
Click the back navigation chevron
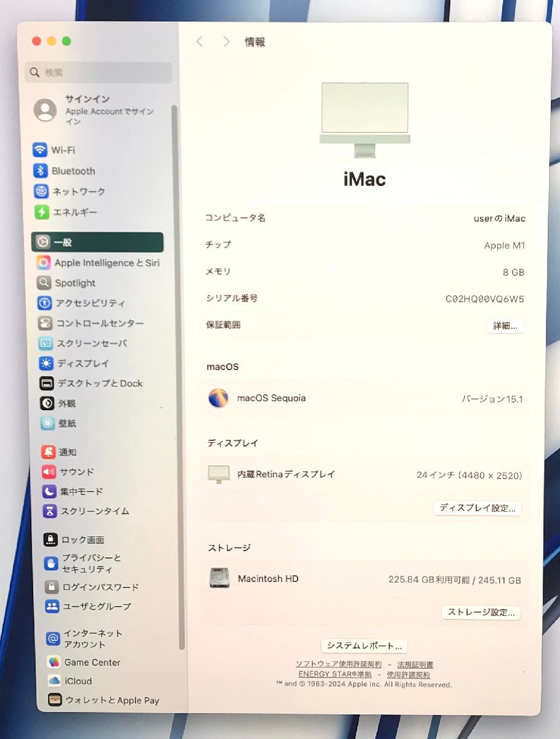pyautogui.click(x=199, y=41)
